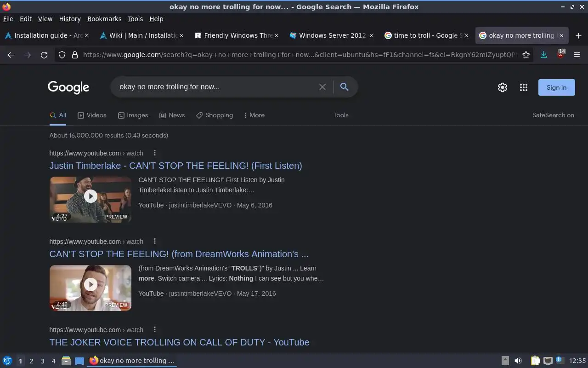Click the clipboard tray icon
Viewport: 588px width, 368px height.
tap(536, 361)
